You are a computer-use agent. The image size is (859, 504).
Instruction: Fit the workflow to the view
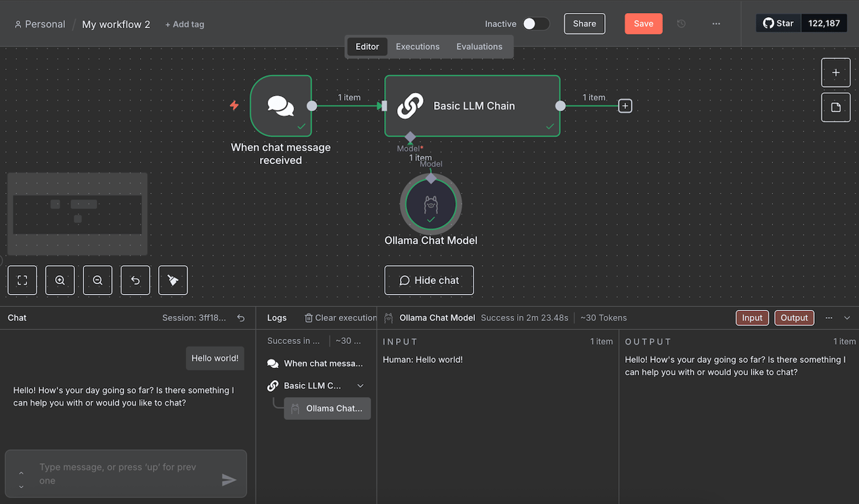click(x=22, y=280)
